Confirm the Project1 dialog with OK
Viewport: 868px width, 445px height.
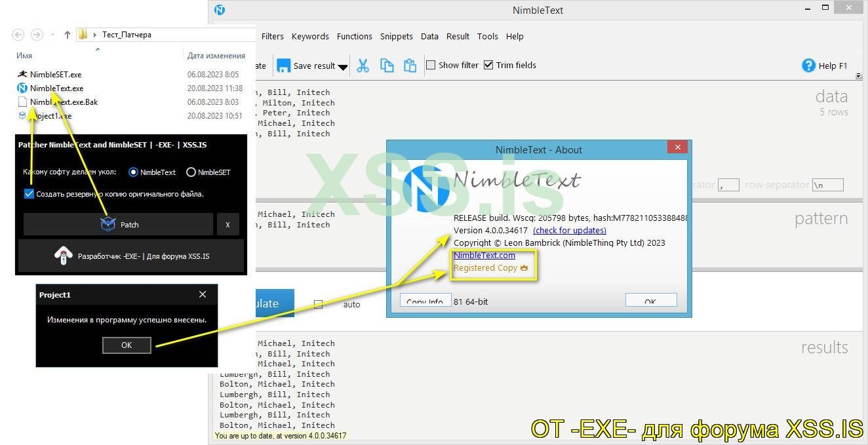[x=127, y=345]
